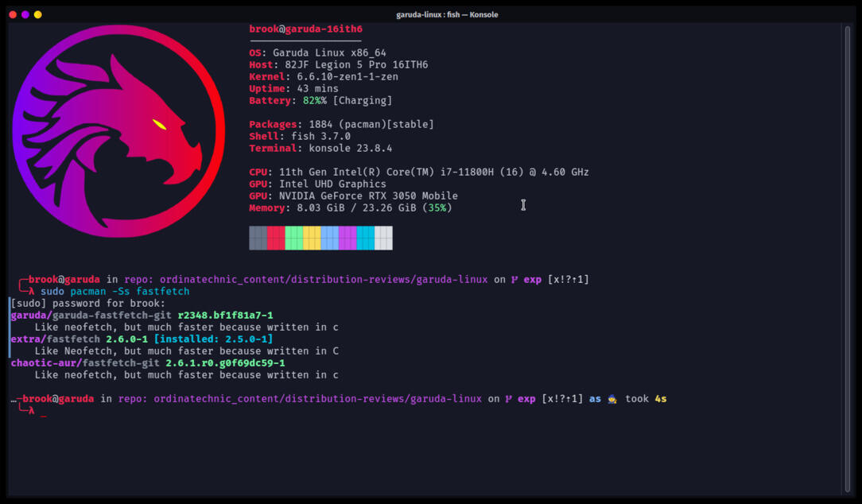Click the 'CPU: 11th Gen Intel(R) Core(TM)' line
The height and width of the screenshot is (504, 862).
pos(419,172)
